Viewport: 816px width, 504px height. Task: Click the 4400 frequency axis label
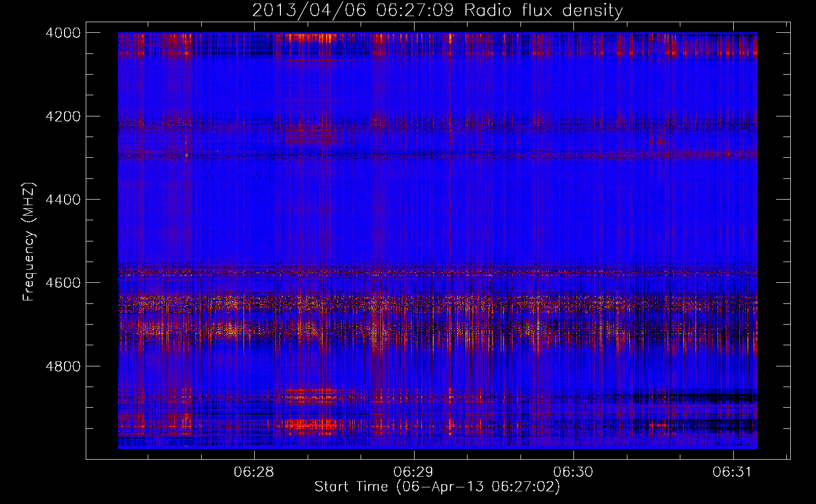coord(63,200)
